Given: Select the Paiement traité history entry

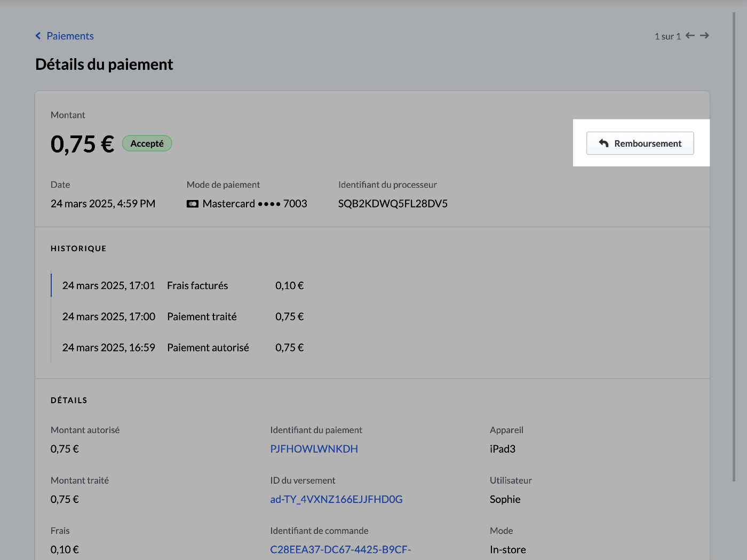Looking at the screenshot, I should (x=183, y=316).
